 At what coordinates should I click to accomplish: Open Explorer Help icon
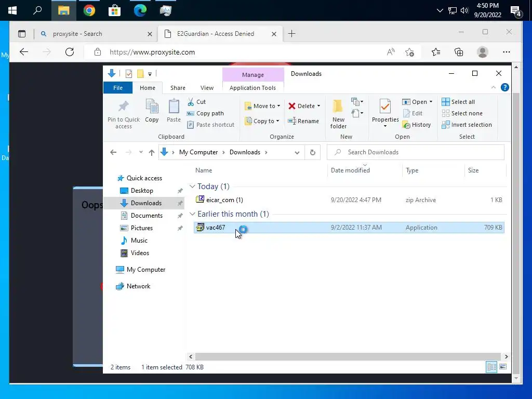(505, 87)
